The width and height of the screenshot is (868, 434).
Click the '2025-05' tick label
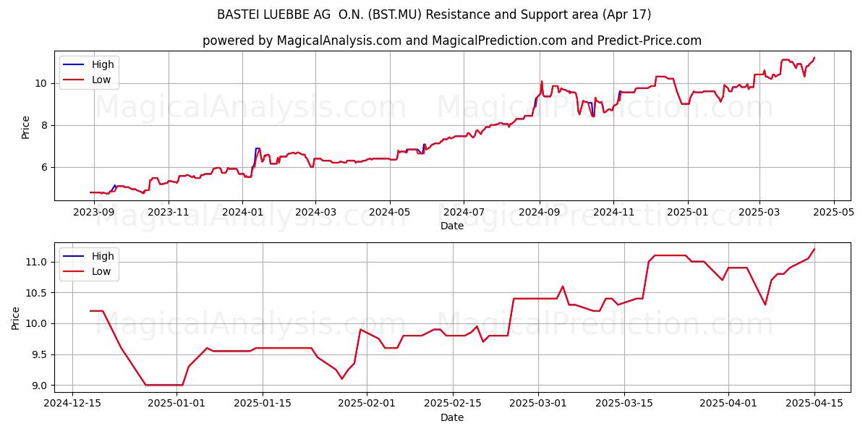pyautogui.click(x=833, y=212)
